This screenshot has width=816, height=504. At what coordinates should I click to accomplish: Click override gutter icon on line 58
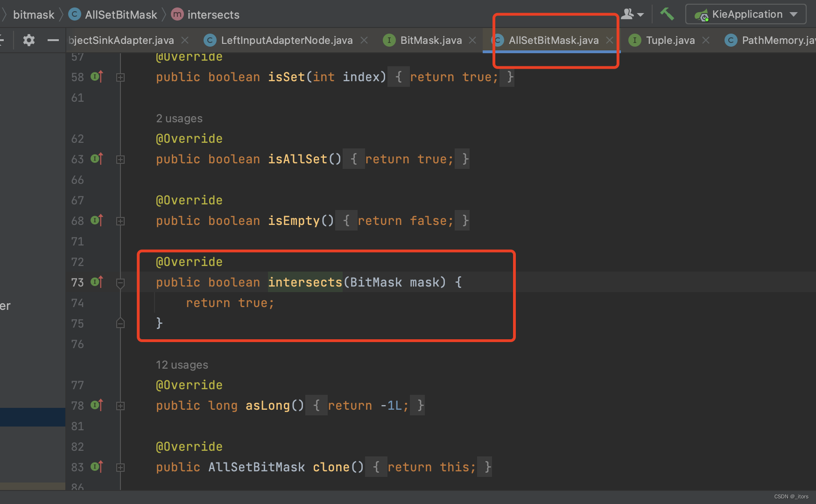point(97,77)
